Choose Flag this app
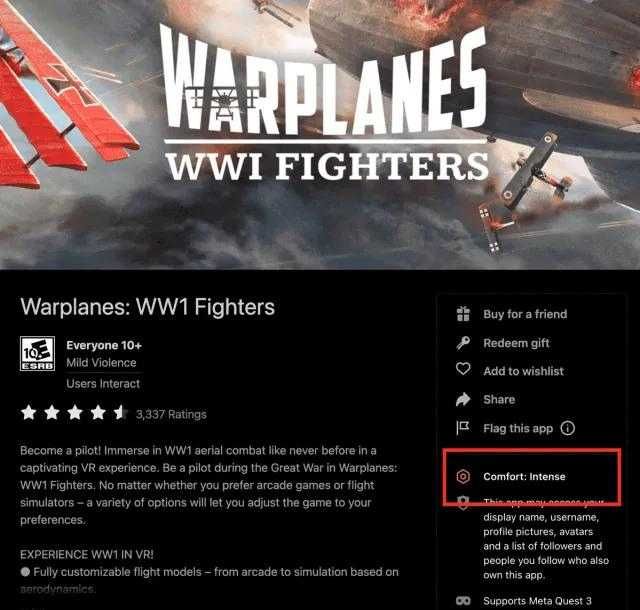The width and height of the screenshot is (640, 610). point(518,428)
